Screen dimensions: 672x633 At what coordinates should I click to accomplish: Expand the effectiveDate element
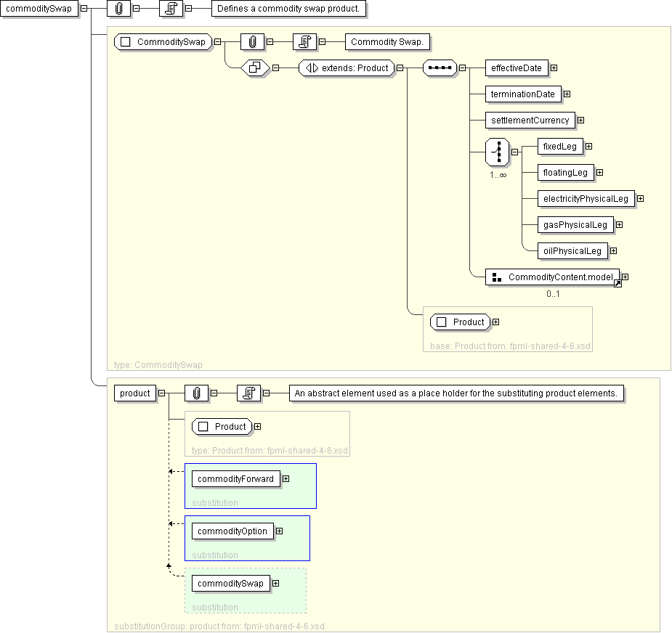click(x=554, y=68)
